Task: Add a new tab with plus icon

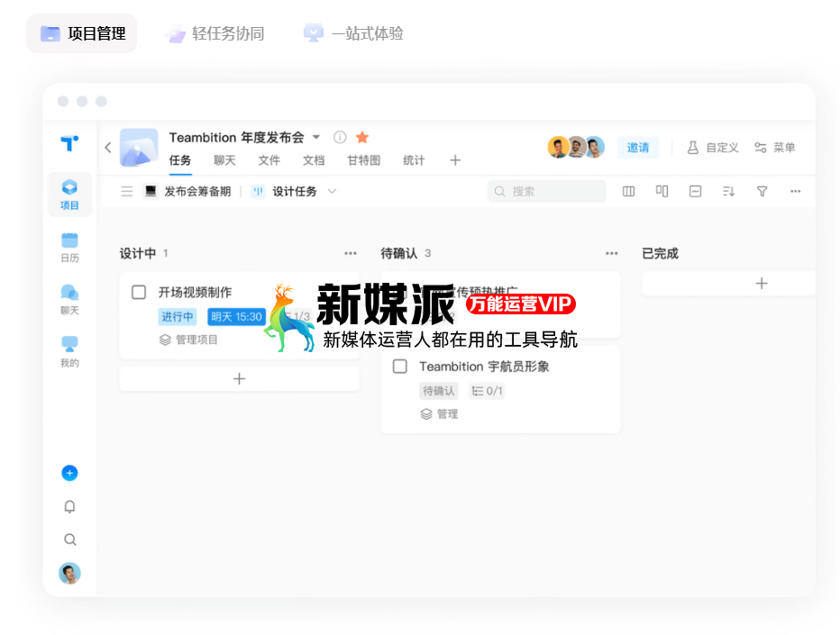Action: coord(455,160)
